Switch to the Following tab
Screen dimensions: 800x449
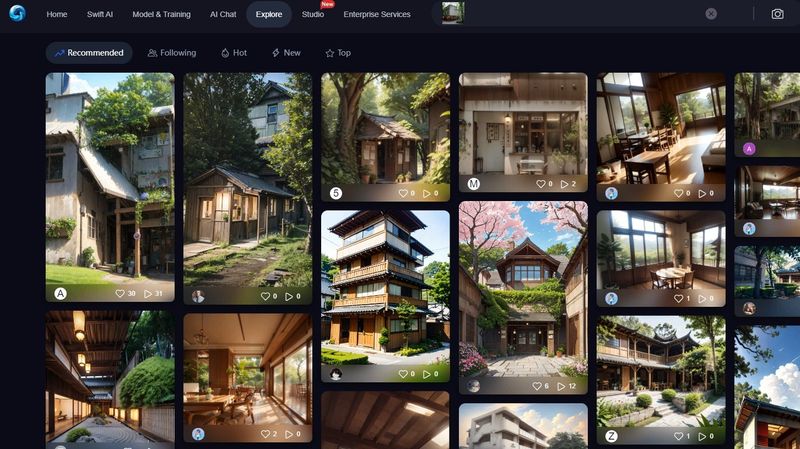(x=172, y=53)
